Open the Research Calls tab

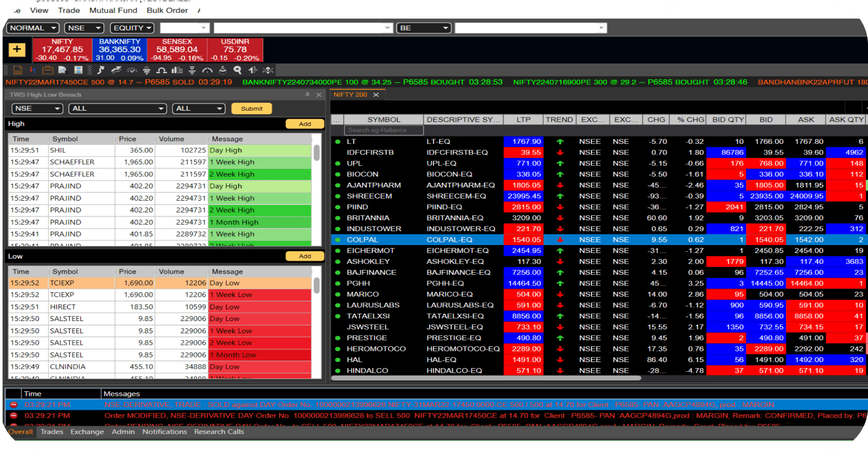click(x=219, y=432)
